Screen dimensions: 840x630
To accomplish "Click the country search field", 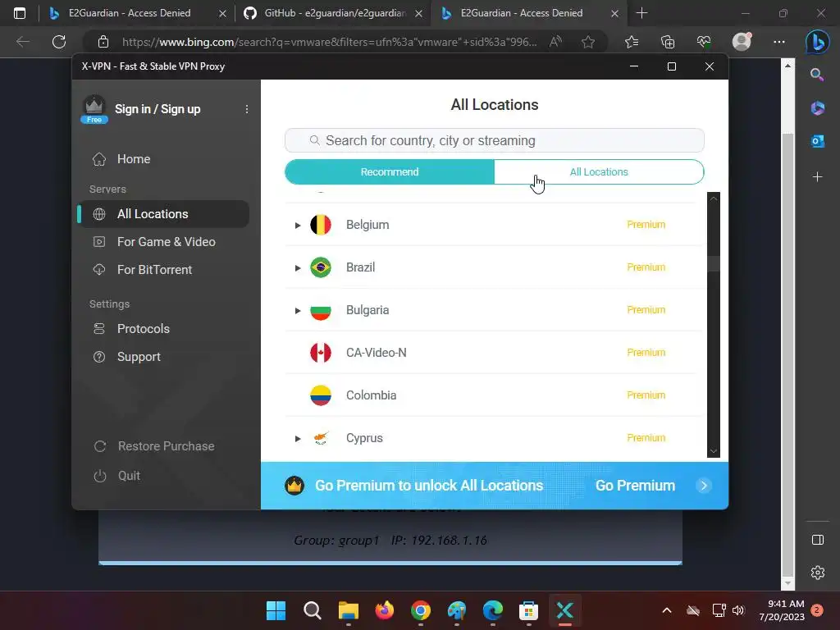I will tap(495, 140).
